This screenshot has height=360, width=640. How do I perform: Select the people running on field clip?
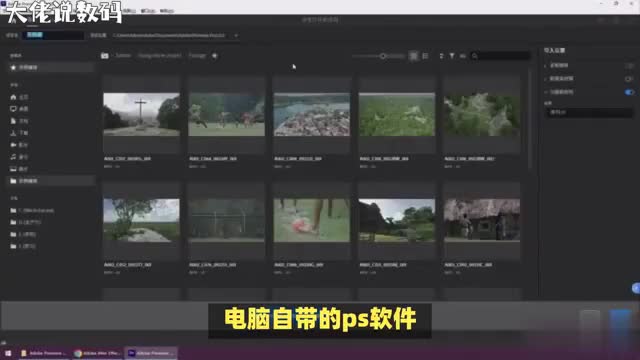227,114
